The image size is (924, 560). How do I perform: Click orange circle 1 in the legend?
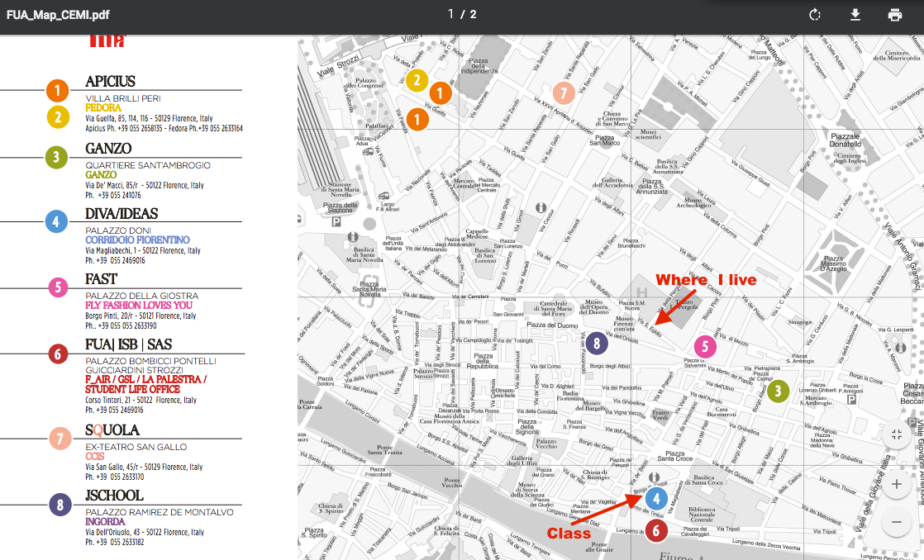pyautogui.click(x=57, y=91)
